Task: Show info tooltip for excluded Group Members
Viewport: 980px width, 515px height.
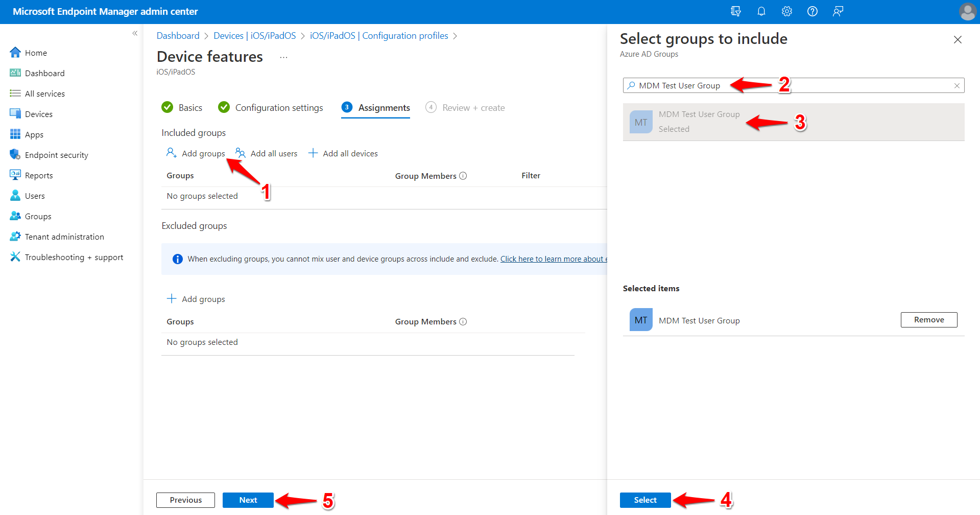Action: point(463,322)
